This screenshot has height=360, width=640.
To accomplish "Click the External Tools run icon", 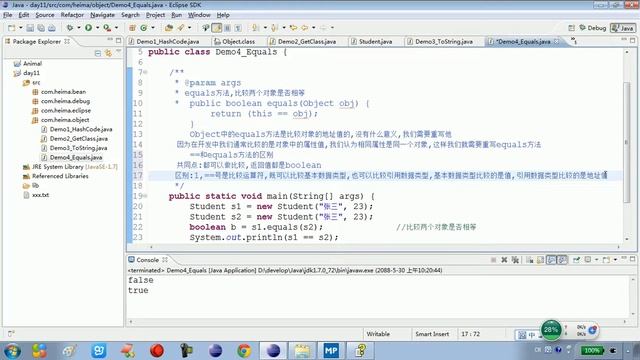I will [107, 28].
